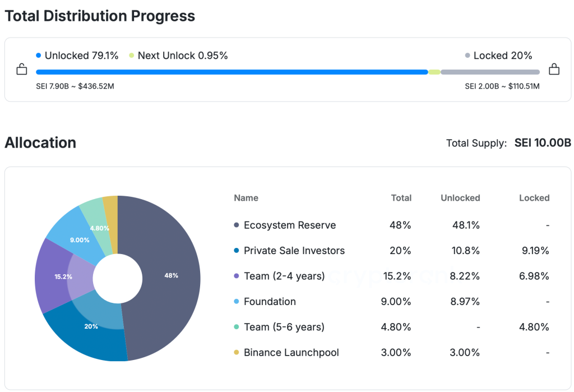Sort the table by the Total column header

click(x=401, y=198)
